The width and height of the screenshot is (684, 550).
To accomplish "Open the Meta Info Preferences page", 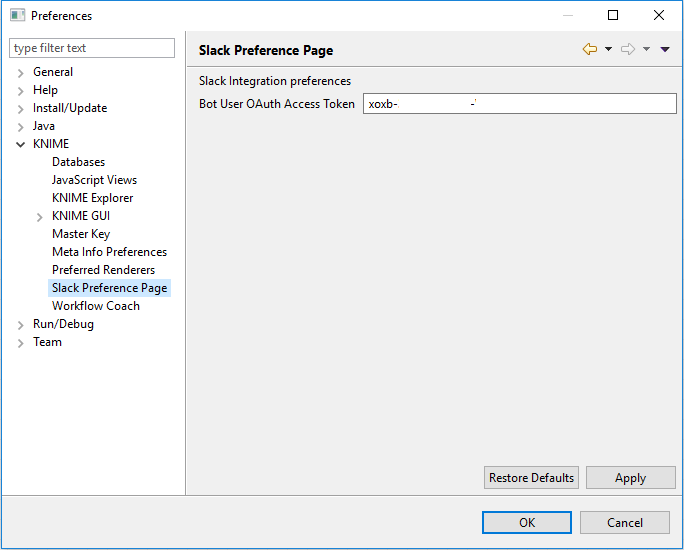I will [109, 252].
